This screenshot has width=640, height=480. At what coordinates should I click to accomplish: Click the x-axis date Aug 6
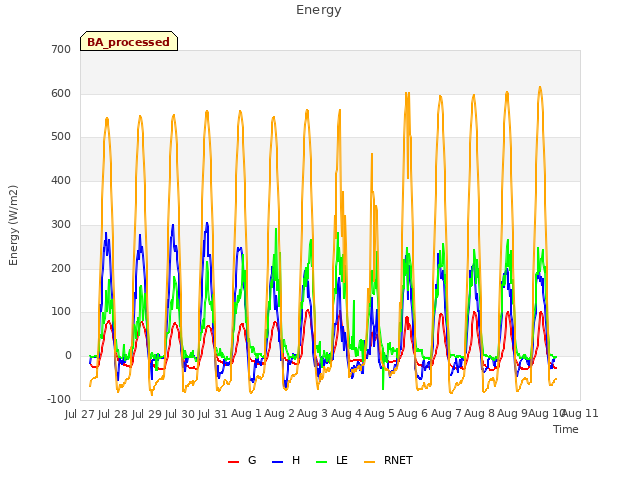tap(413, 414)
